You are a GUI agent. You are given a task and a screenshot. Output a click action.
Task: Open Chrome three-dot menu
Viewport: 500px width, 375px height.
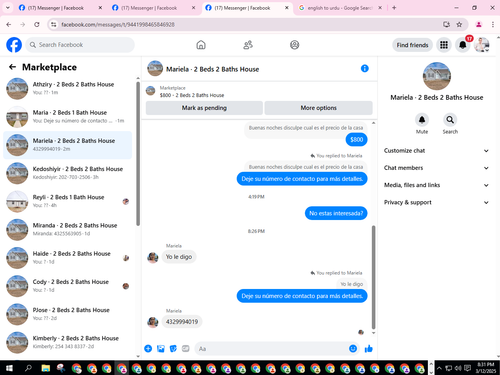point(493,24)
